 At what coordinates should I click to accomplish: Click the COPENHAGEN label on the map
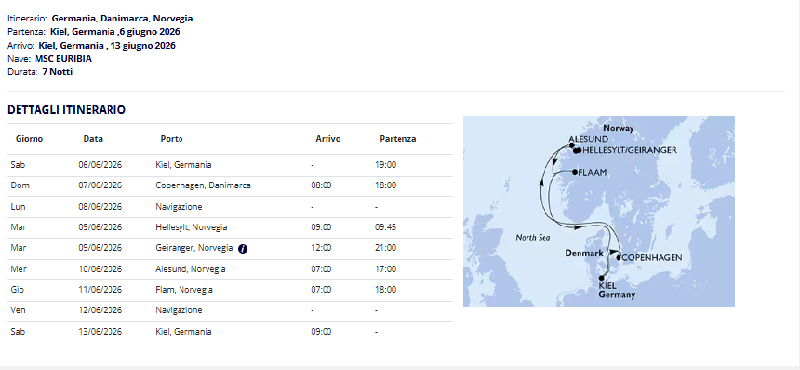652,258
